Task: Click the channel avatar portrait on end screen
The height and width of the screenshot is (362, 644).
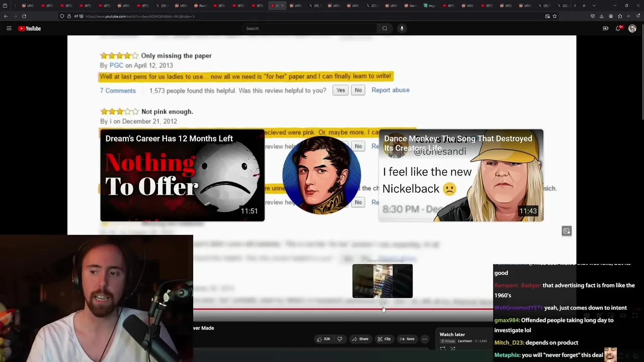Action: 321,175
